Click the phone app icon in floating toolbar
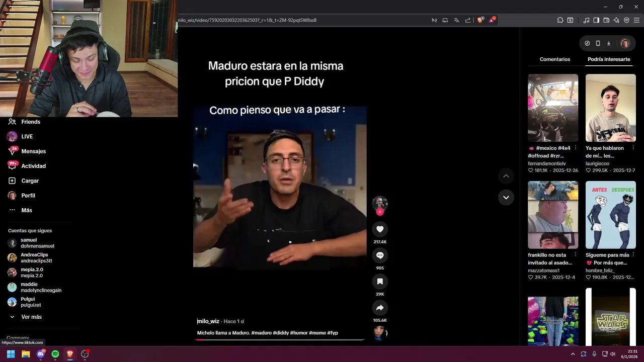The width and height of the screenshot is (644, 362). tap(598, 43)
